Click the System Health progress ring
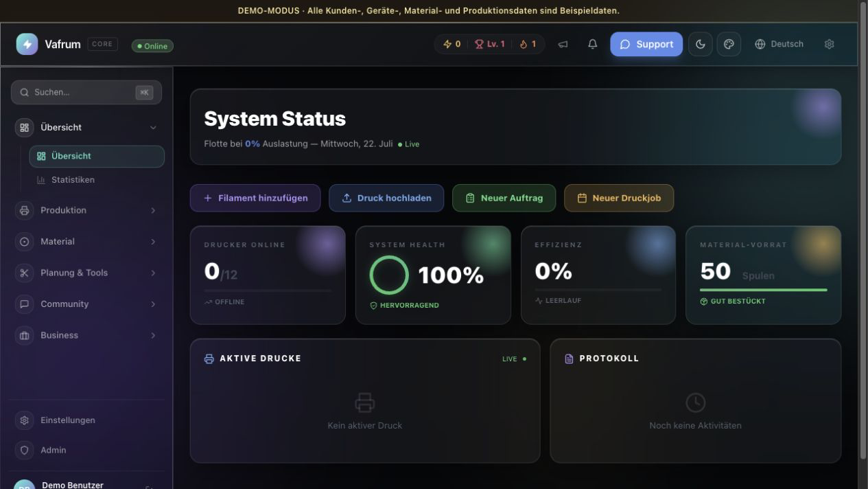 click(389, 275)
